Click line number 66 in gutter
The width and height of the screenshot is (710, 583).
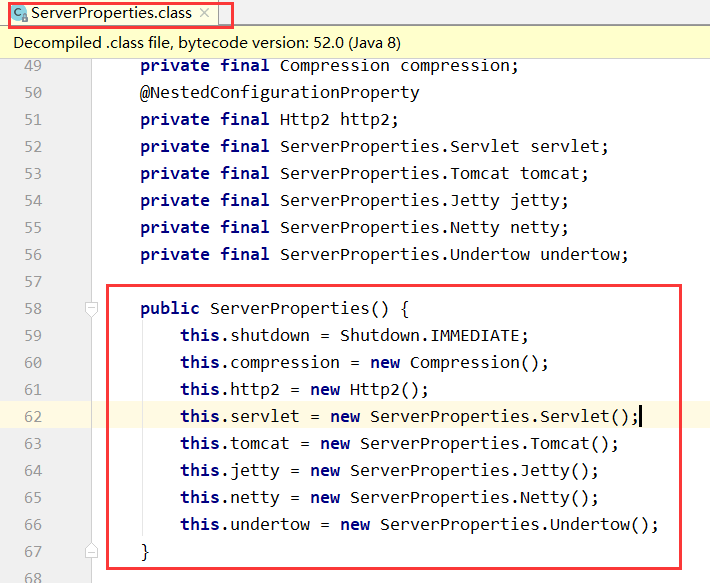(x=33, y=525)
